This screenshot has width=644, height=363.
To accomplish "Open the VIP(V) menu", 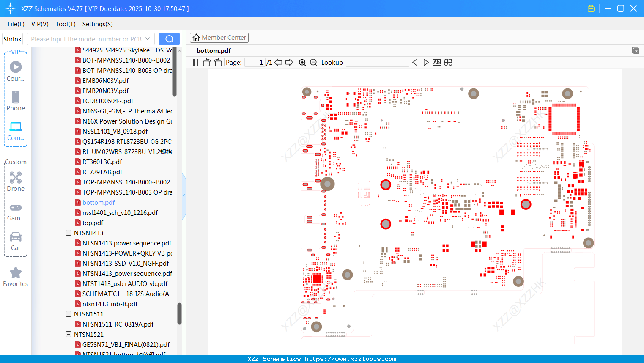I will tap(40, 24).
